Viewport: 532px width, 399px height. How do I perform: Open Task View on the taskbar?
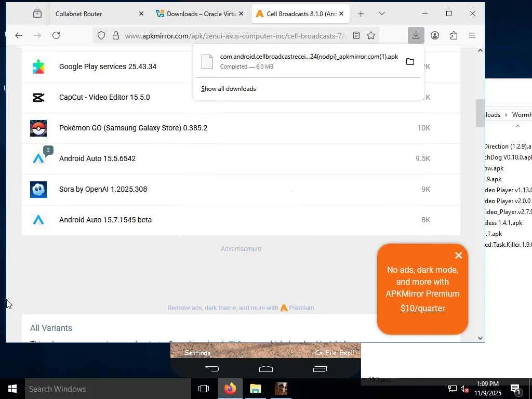coord(204,389)
